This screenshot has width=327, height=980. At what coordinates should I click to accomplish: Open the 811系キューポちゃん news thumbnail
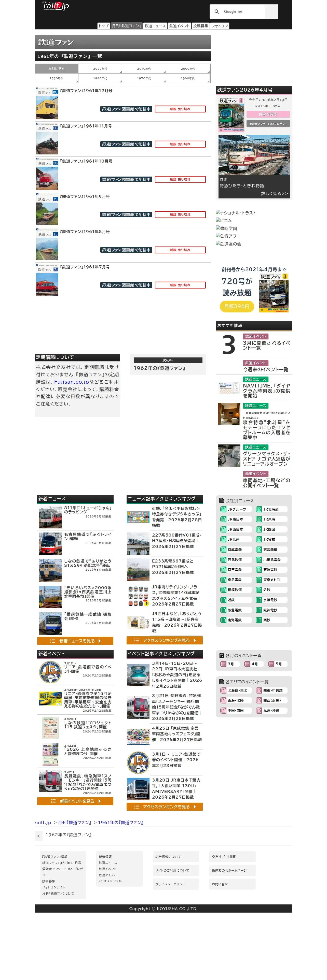(x=50, y=517)
